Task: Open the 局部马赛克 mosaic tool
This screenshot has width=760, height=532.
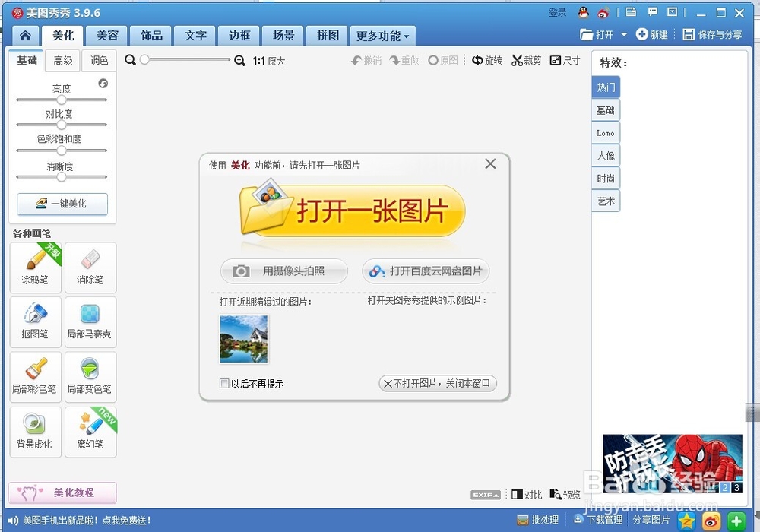Action: click(90, 322)
